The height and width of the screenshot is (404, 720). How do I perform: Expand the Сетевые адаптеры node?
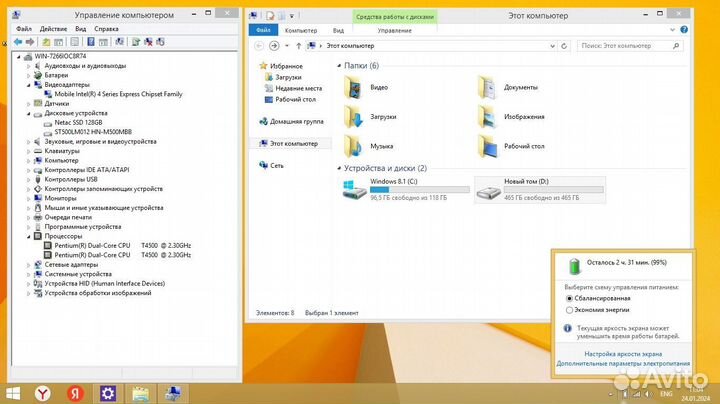coord(28,265)
